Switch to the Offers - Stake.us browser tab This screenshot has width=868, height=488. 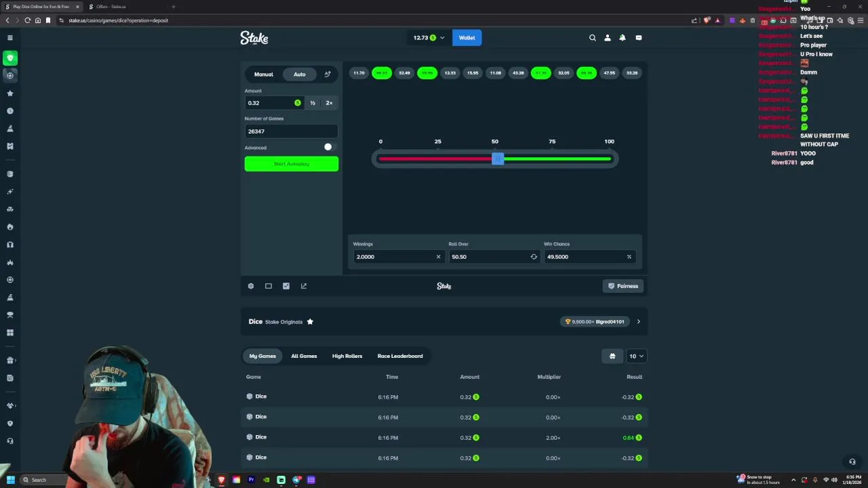[x=125, y=7]
